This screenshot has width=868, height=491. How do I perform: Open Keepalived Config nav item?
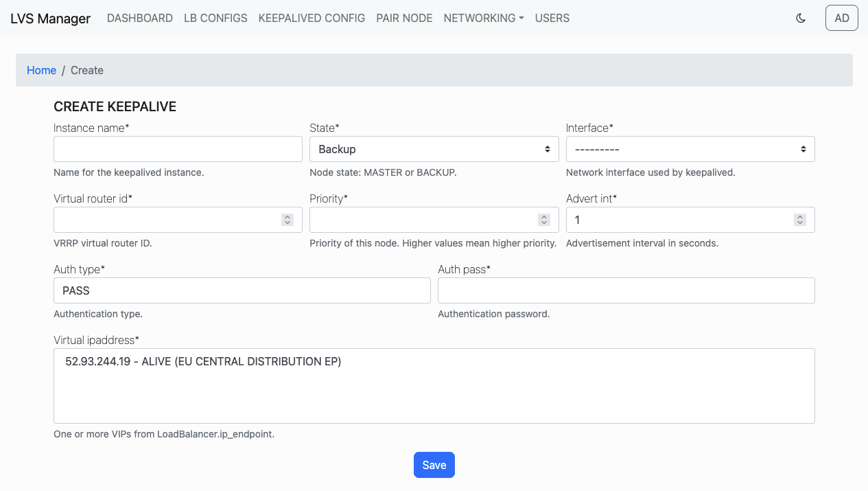pos(312,19)
